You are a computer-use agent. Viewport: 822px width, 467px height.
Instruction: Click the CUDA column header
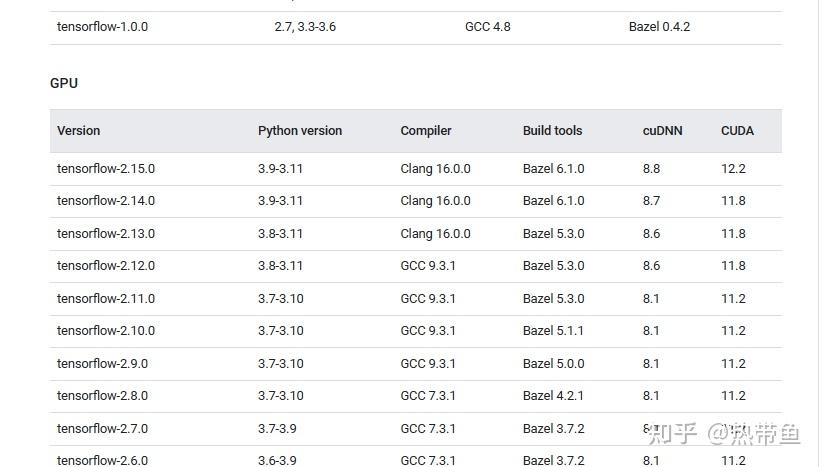coord(737,131)
